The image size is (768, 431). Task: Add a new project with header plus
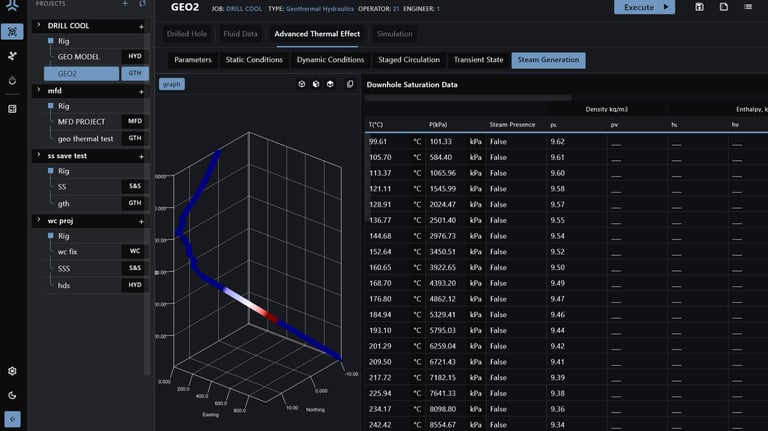pos(125,3)
